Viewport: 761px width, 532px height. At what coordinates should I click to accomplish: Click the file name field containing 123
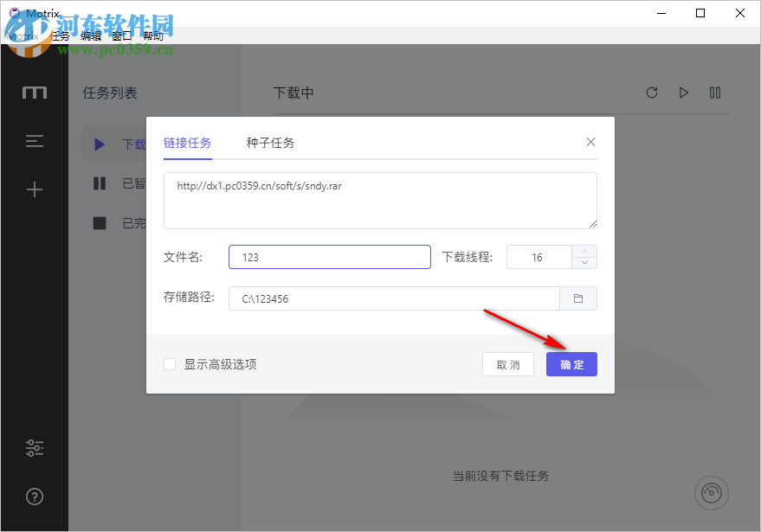tap(330, 257)
